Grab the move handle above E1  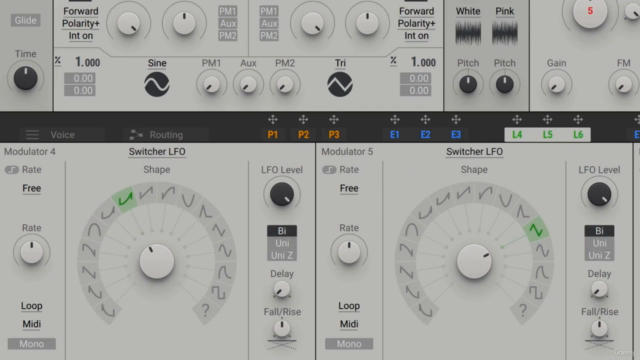pos(395,120)
